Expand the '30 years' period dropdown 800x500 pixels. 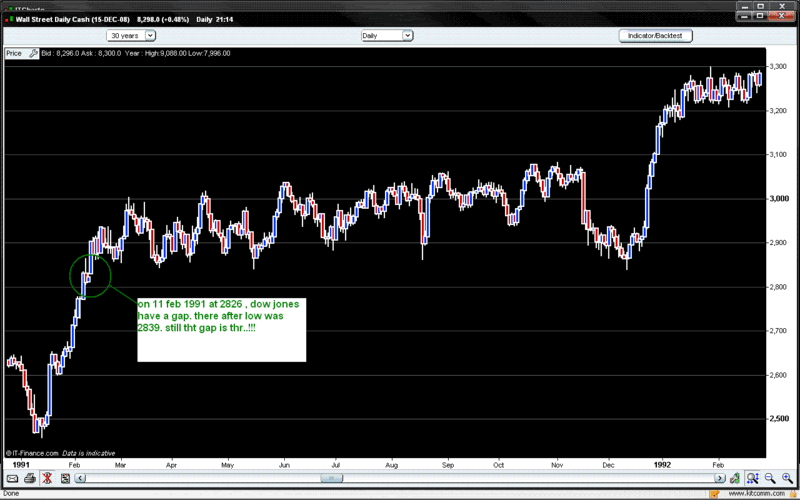coord(132,35)
